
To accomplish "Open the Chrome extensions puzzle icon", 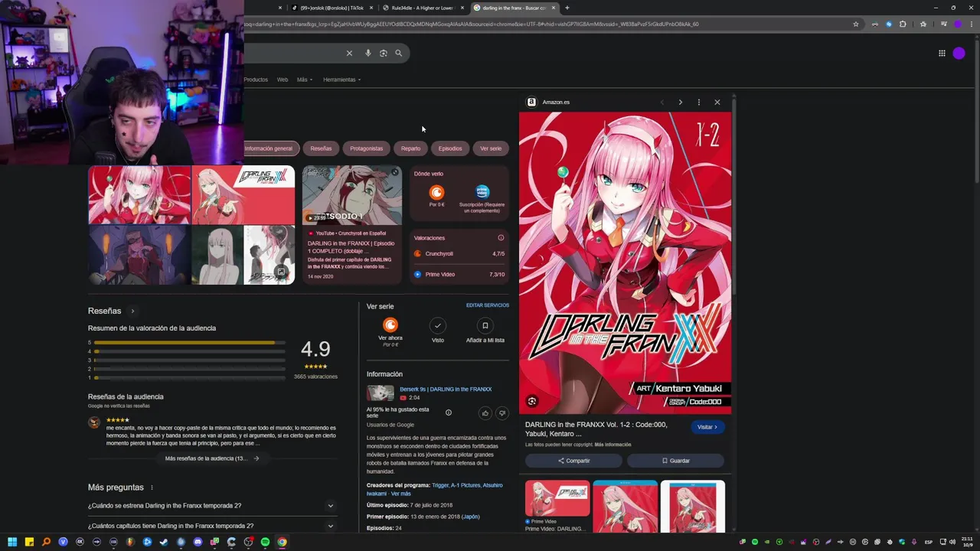I will tap(903, 24).
